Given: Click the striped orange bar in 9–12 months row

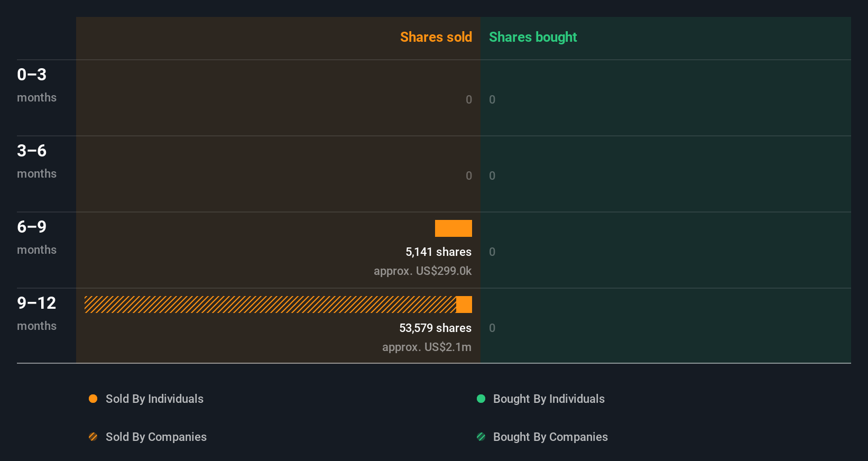Looking at the screenshot, I should point(270,305).
